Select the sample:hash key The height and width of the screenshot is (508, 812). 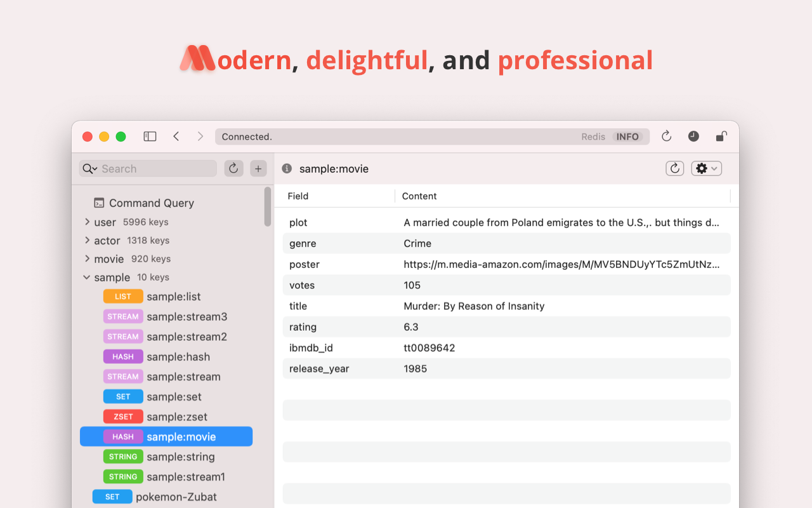(166, 357)
